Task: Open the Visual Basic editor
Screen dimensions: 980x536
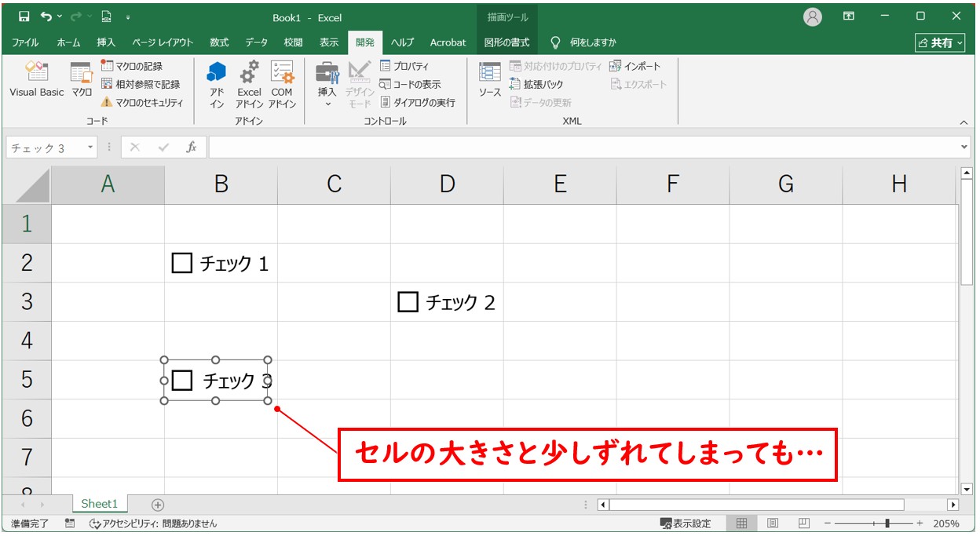Action: (x=36, y=79)
